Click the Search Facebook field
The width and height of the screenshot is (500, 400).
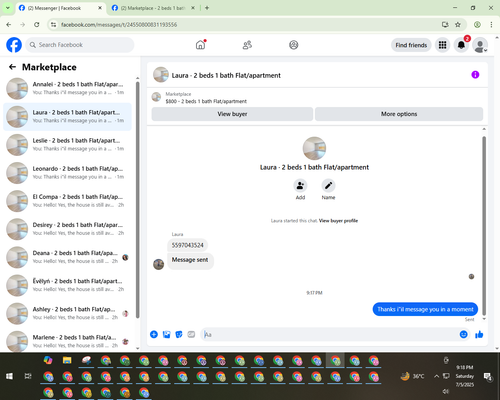pyautogui.click(x=80, y=45)
